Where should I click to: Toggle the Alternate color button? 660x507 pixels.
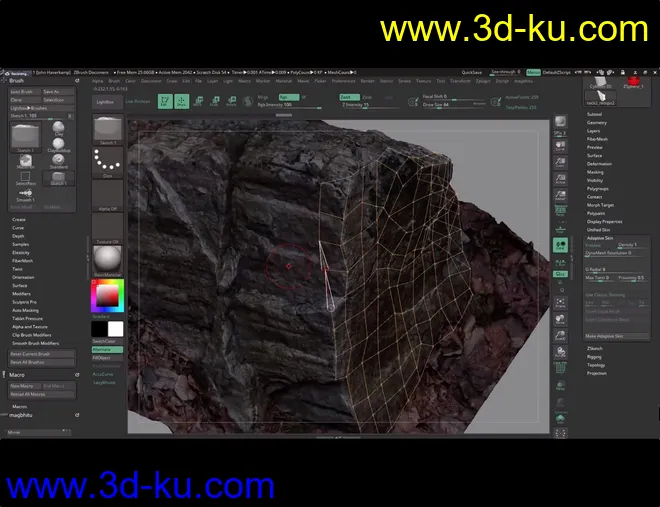coord(107,350)
